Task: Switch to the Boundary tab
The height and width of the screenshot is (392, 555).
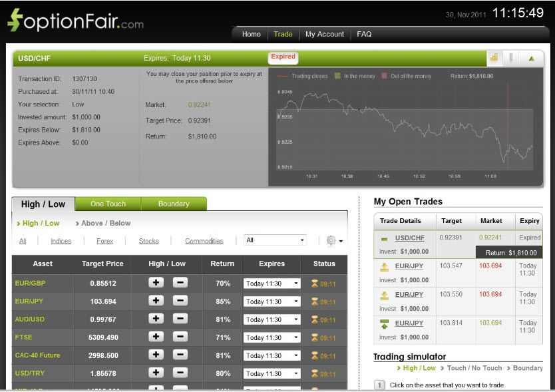Action: click(x=174, y=204)
